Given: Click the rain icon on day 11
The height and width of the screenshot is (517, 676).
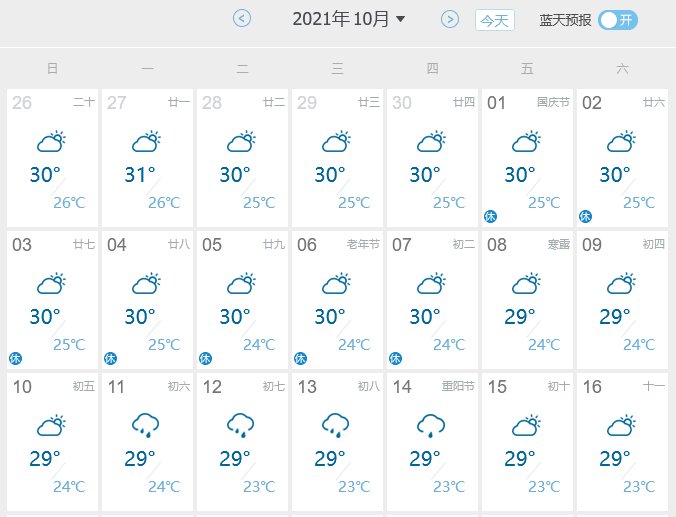Looking at the screenshot, I should [x=146, y=425].
